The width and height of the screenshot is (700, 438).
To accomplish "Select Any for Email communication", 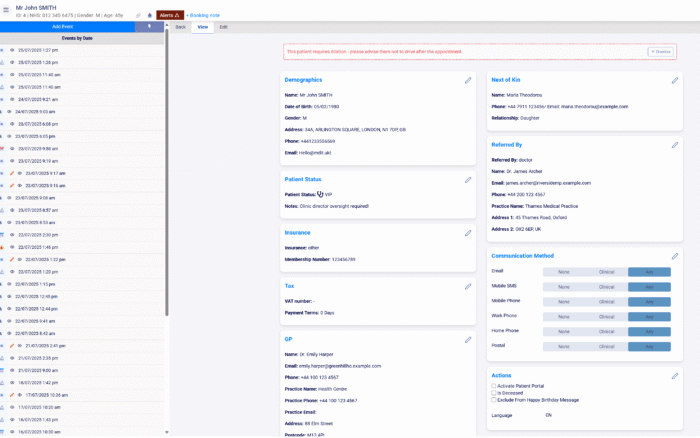I will click(x=649, y=272).
